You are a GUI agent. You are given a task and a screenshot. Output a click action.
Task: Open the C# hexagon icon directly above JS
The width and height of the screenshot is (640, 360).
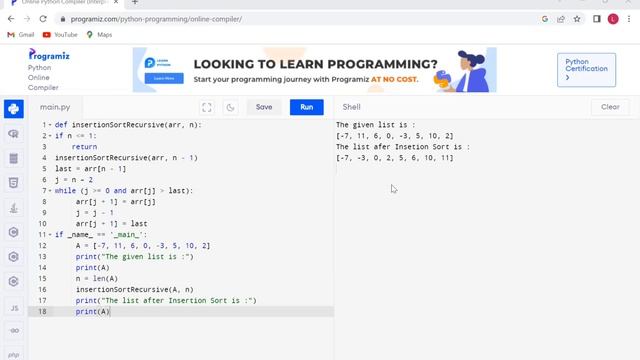click(13, 282)
